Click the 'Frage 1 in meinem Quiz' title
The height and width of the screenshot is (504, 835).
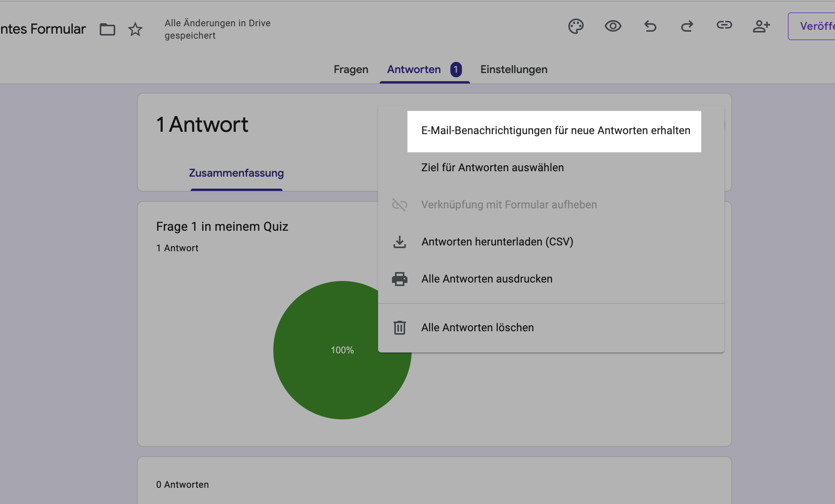pyautogui.click(x=222, y=226)
